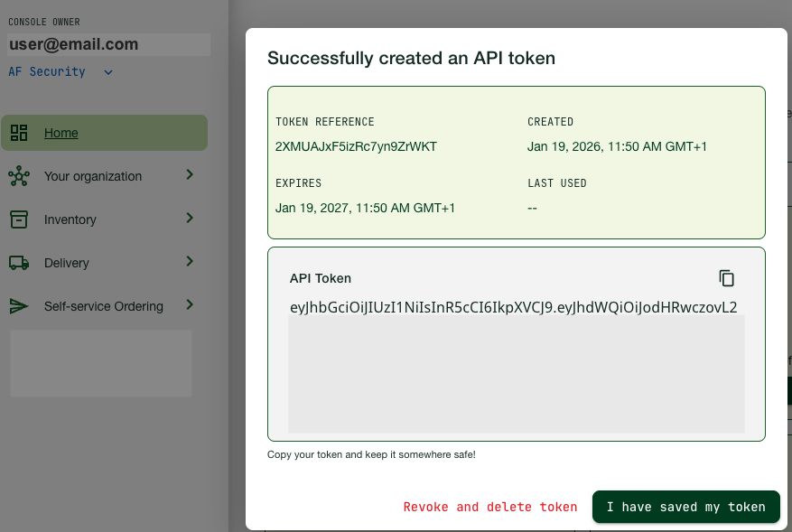Click Revoke and delete token

[490, 507]
